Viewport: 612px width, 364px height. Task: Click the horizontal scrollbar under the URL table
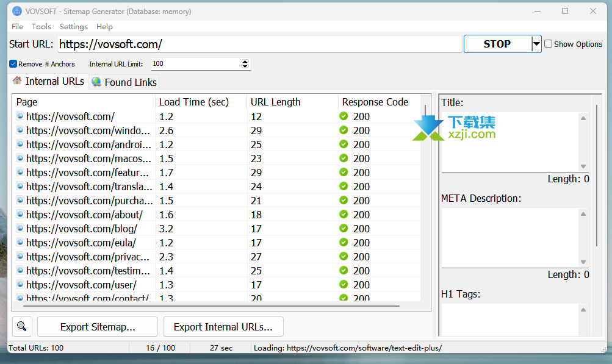click(x=211, y=306)
